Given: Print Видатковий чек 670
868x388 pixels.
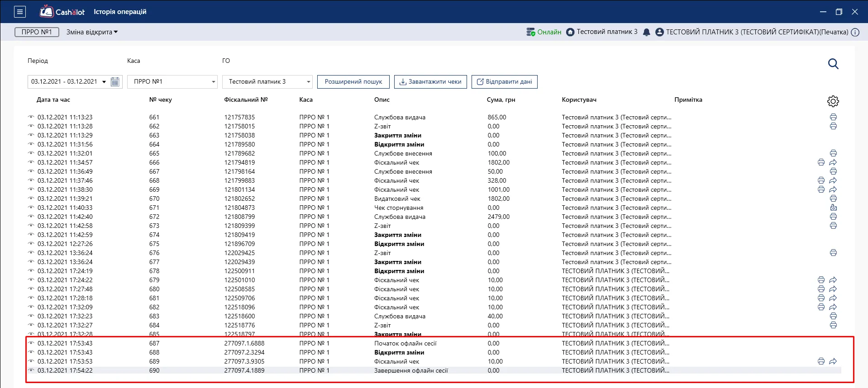Looking at the screenshot, I should coord(833,199).
